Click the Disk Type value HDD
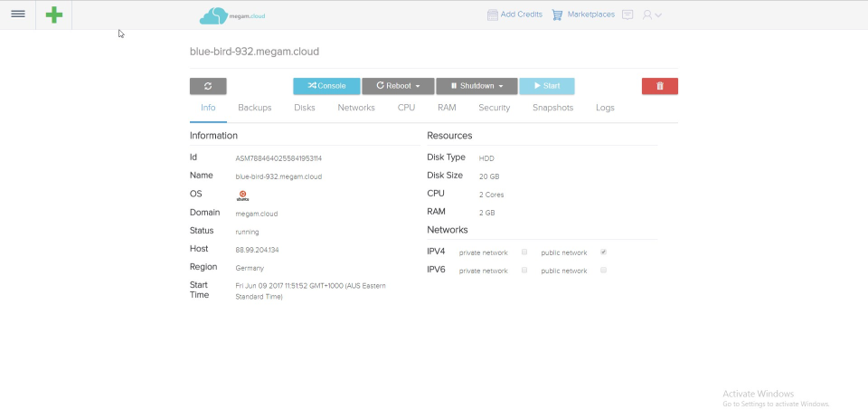The width and height of the screenshot is (868, 419). click(x=486, y=158)
